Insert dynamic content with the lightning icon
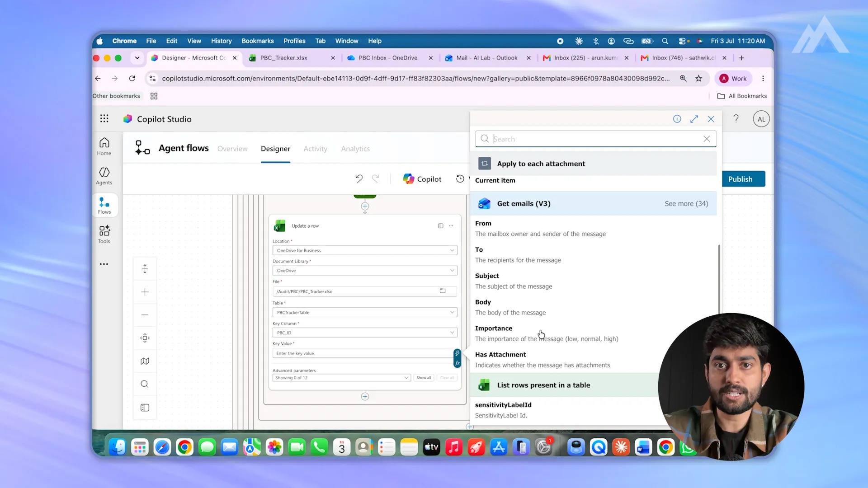Image resolution: width=868 pixels, height=488 pixels. 458,353
